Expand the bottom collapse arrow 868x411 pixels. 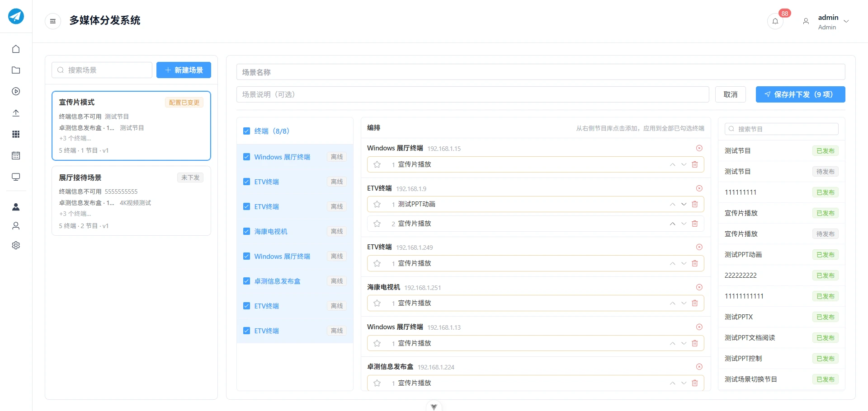pos(434,406)
